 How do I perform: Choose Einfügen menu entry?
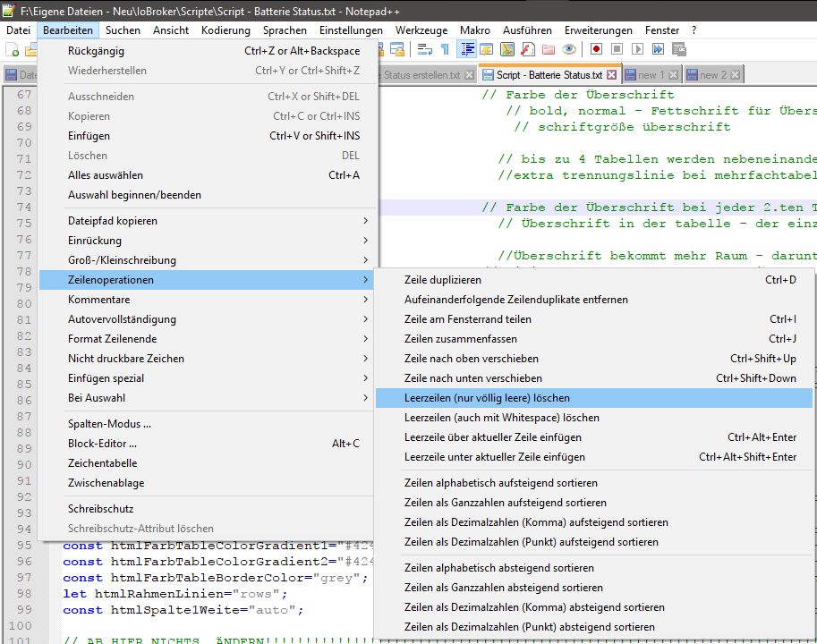click(x=207, y=136)
